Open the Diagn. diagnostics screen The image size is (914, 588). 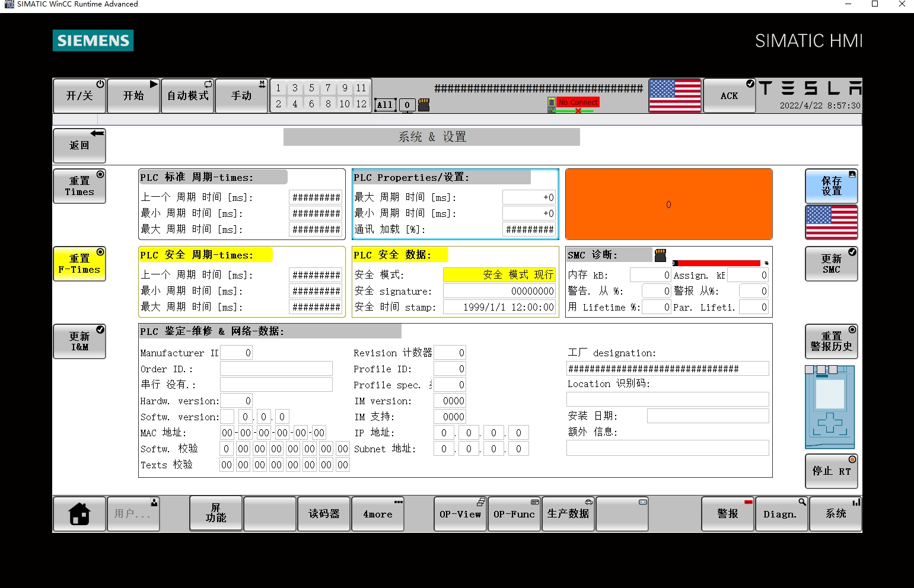(x=782, y=513)
